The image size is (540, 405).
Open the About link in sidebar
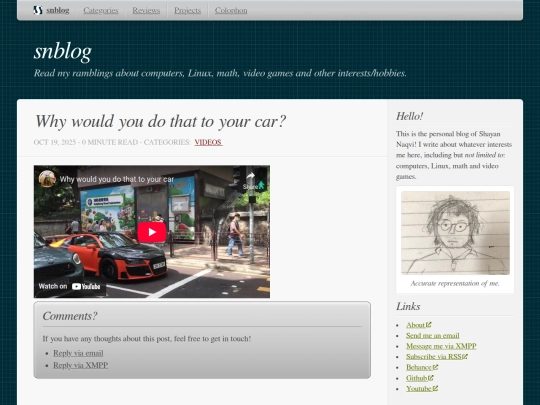tap(415, 325)
